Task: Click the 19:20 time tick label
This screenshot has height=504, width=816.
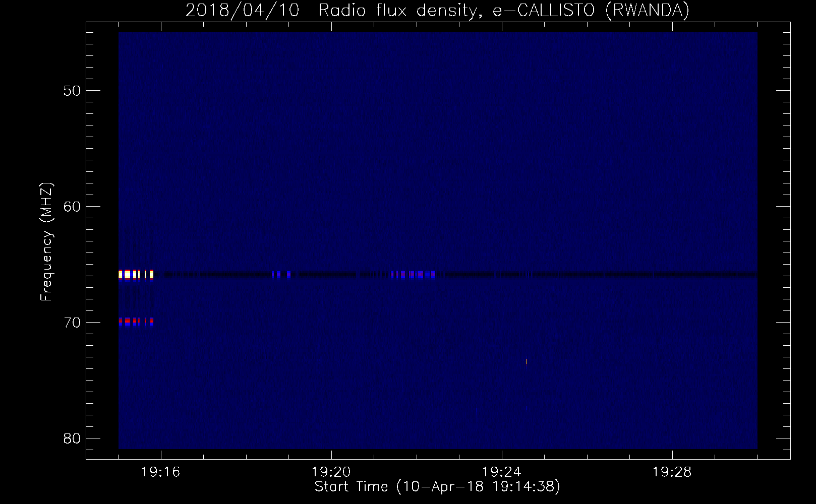Action: (x=331, y=472)
